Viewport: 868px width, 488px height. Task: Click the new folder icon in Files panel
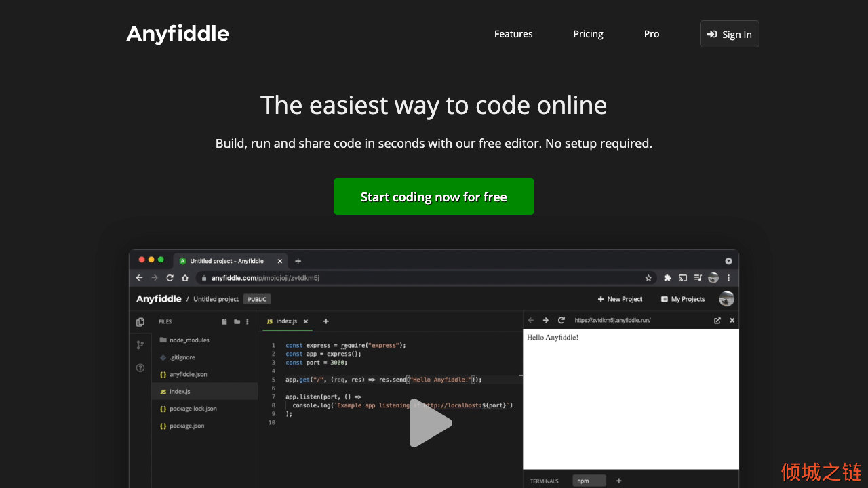tap(237, 321)
